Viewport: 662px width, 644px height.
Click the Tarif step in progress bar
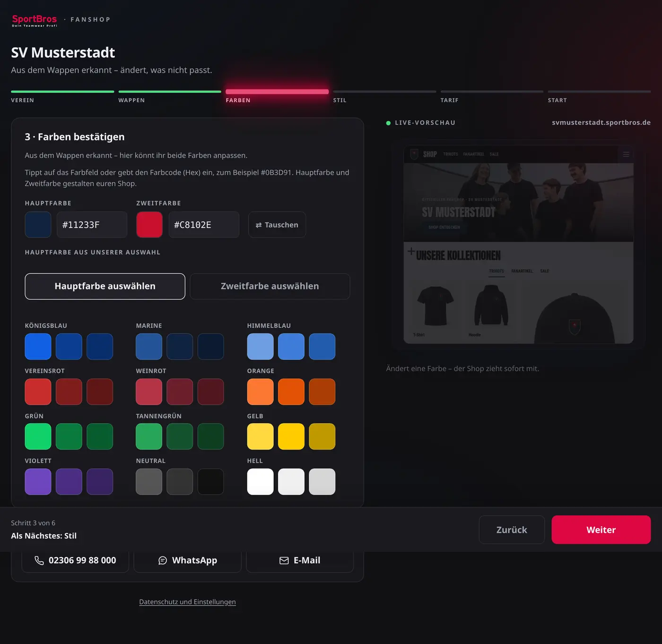(492, 96)
